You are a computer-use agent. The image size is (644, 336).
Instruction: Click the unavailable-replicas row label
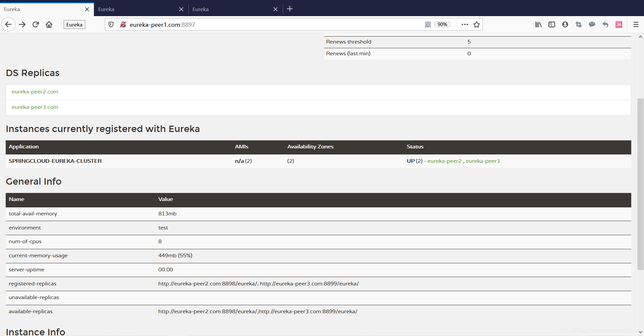tap(34, 297)
